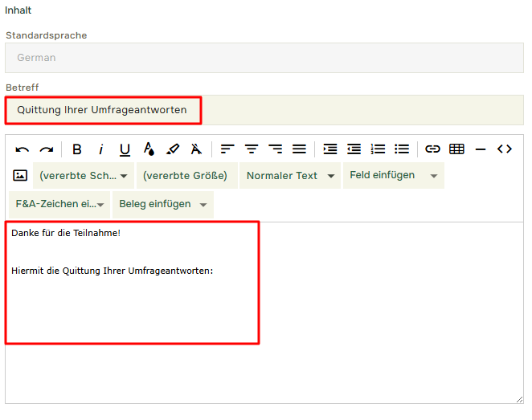Click the undo arrow icon
Viewport: 532px width, 420px height.
click(x=23, y=149)
